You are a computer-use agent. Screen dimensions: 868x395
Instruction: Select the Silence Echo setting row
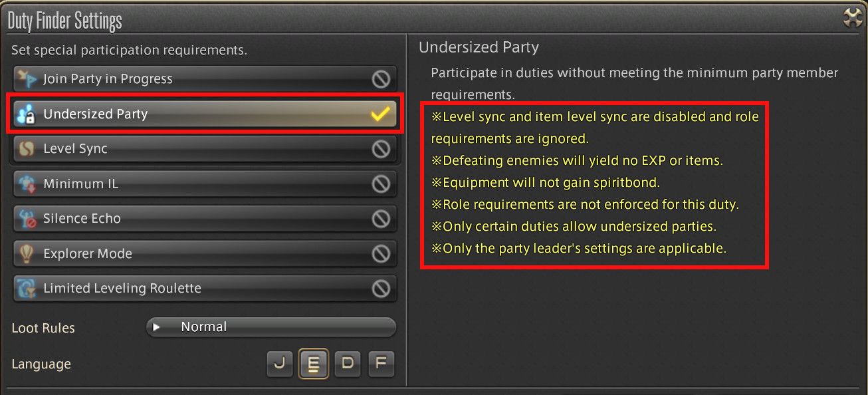pos(199,219)
